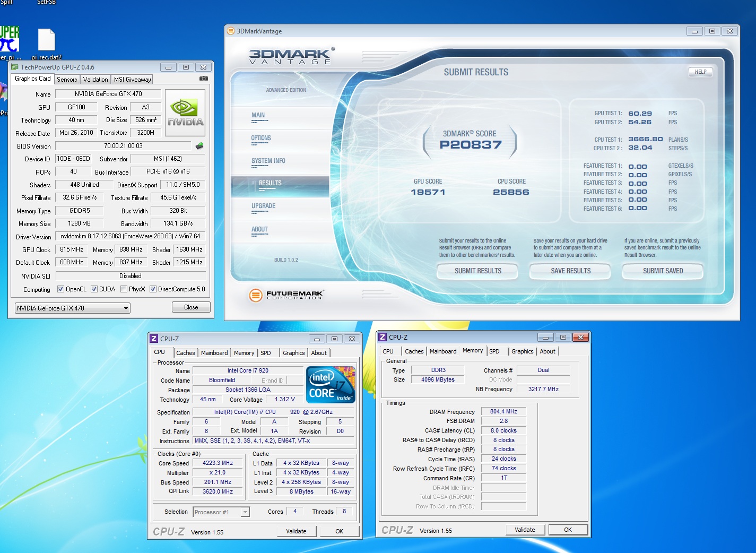Click the GPU score value 19571
Image resolution: width=756 pixels, height=553 pixels.
(428, 192)
